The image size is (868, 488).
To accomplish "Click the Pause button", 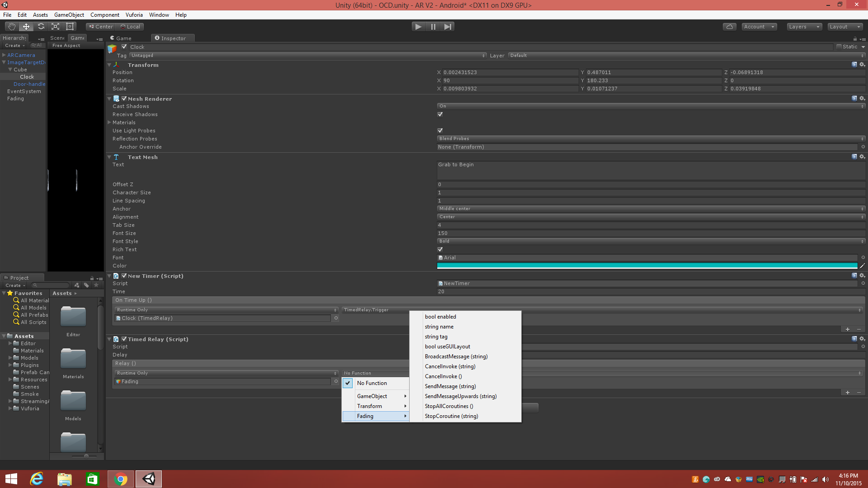I will click(433, 27).
